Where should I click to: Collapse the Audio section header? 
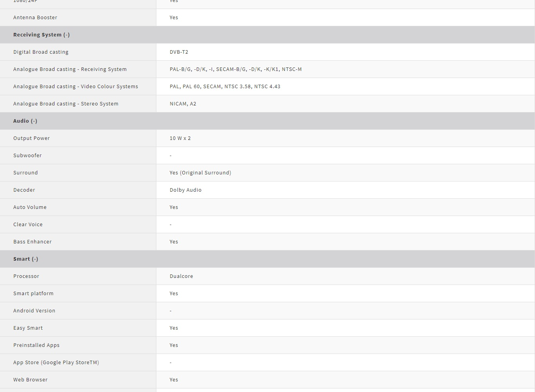(25, 121)
